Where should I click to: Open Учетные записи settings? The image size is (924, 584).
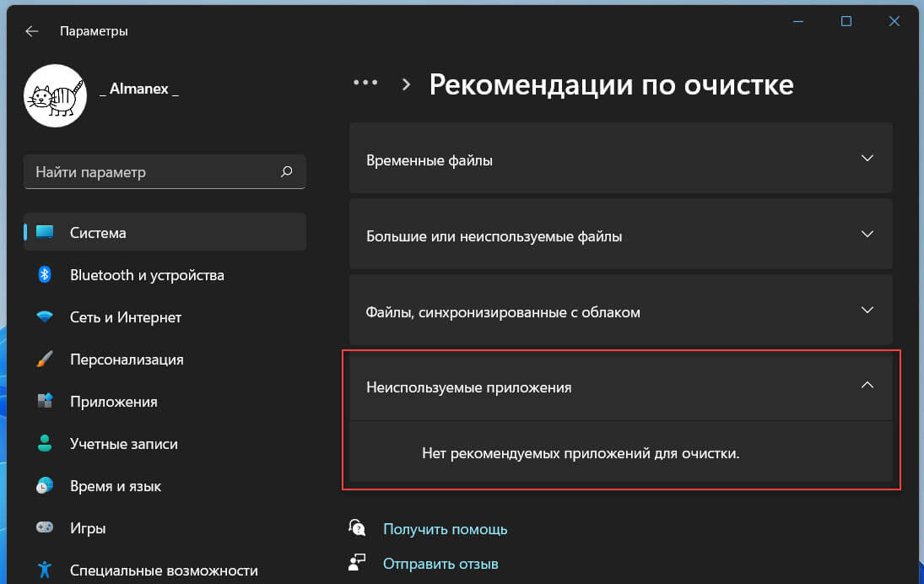coord(165,444)
